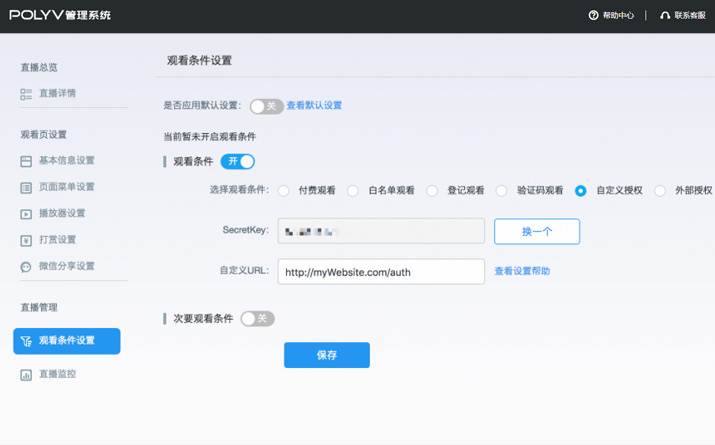Click the 直播详情 sidebar icon

pos(26,94)
